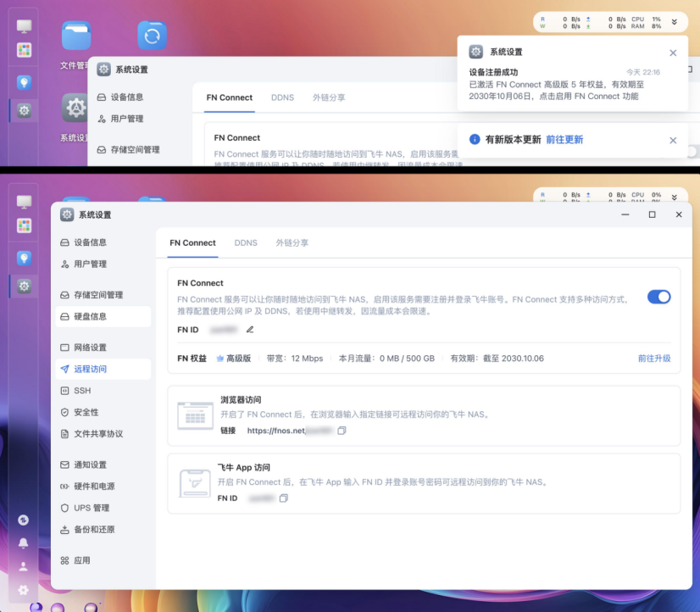Click the gear icon at the dock bottom

tap(23, 590)
